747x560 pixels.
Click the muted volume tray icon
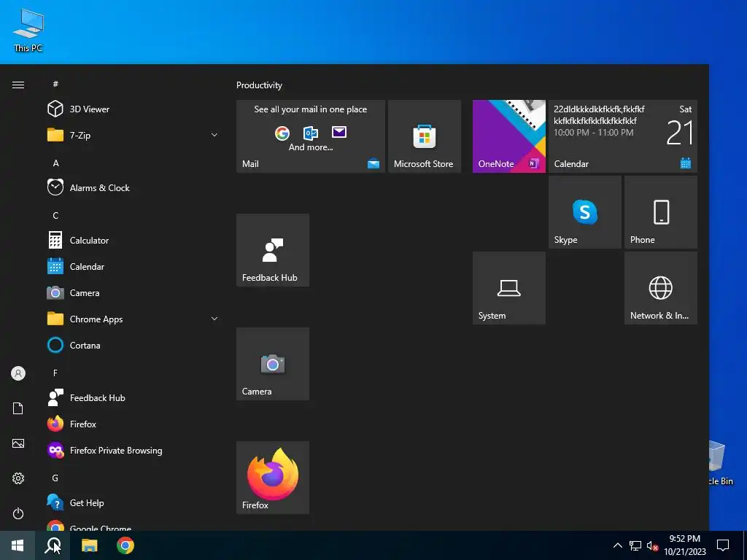tap(652, 545)
